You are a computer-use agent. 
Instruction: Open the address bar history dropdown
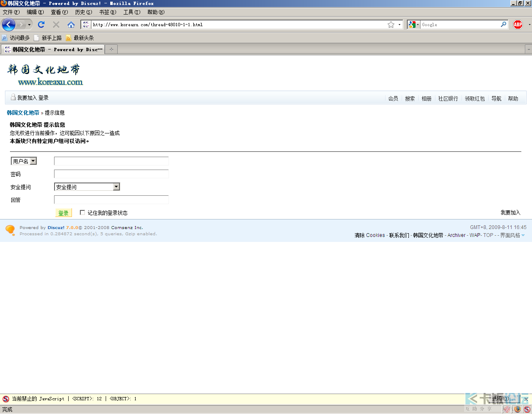(x=399, y=25)
